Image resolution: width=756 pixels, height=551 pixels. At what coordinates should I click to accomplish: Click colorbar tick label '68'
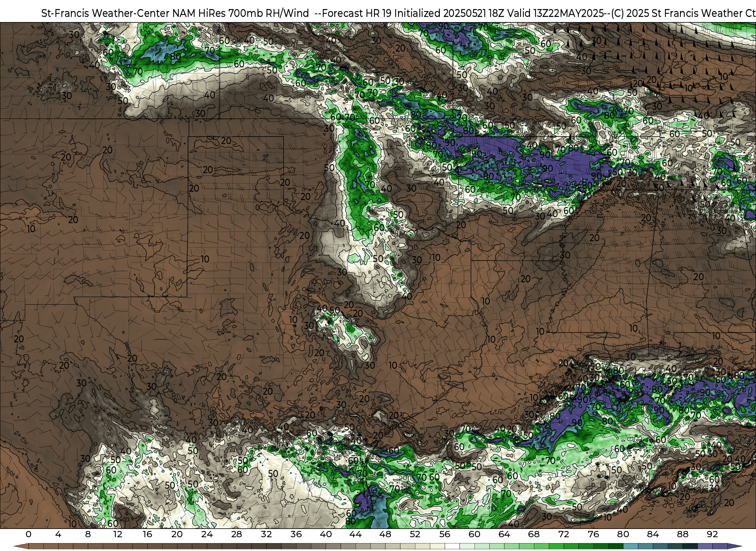pyautogui.click(x=534, y=534)
